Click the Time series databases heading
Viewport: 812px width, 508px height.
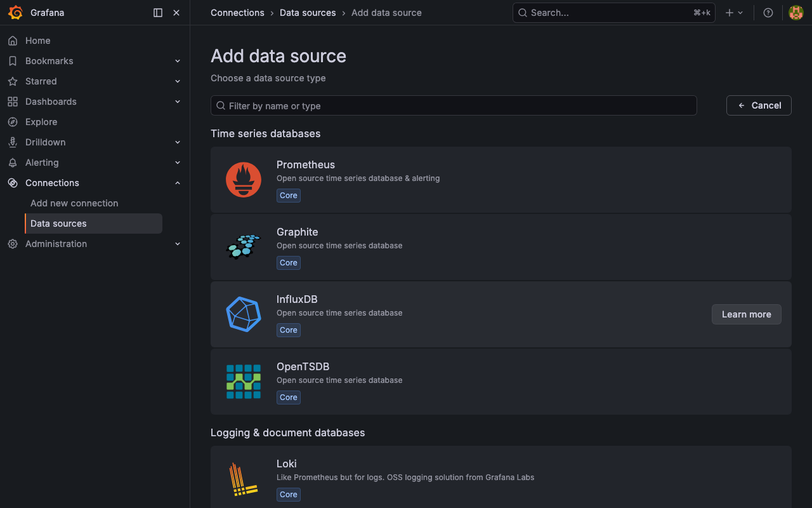266,133
